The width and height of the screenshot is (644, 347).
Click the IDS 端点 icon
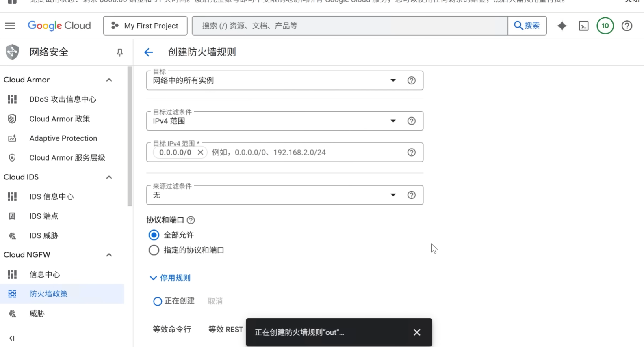tap(12, 216)
